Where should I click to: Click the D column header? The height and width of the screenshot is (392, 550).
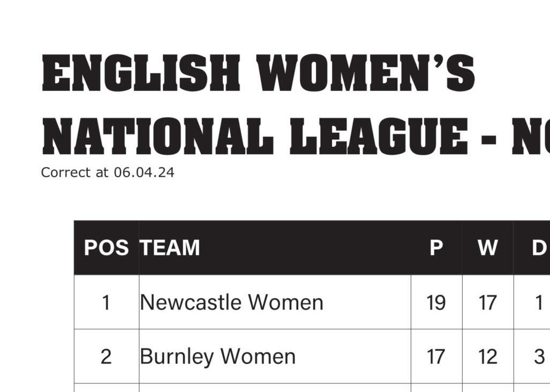pyautogui.click(x=538, y=248)
